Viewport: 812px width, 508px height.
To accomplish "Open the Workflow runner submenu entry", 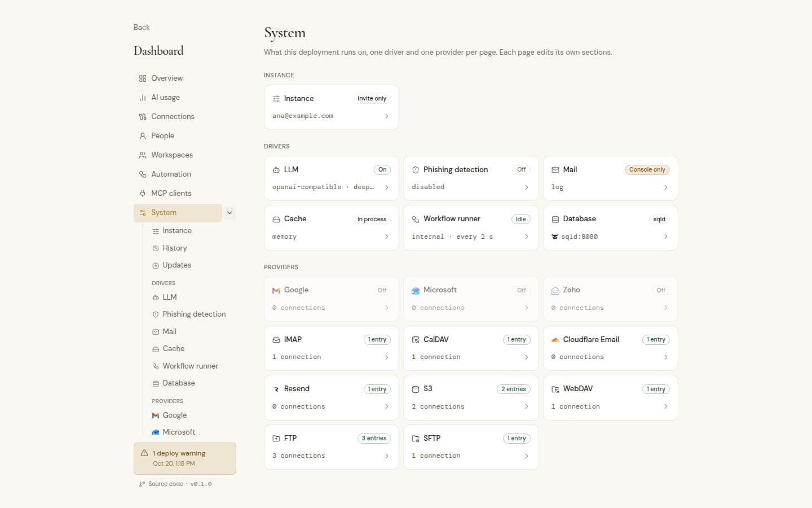I will tap(191, 366).
